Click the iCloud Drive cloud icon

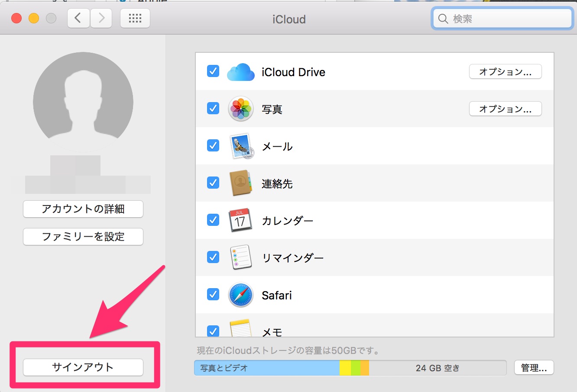click(241, 72)
